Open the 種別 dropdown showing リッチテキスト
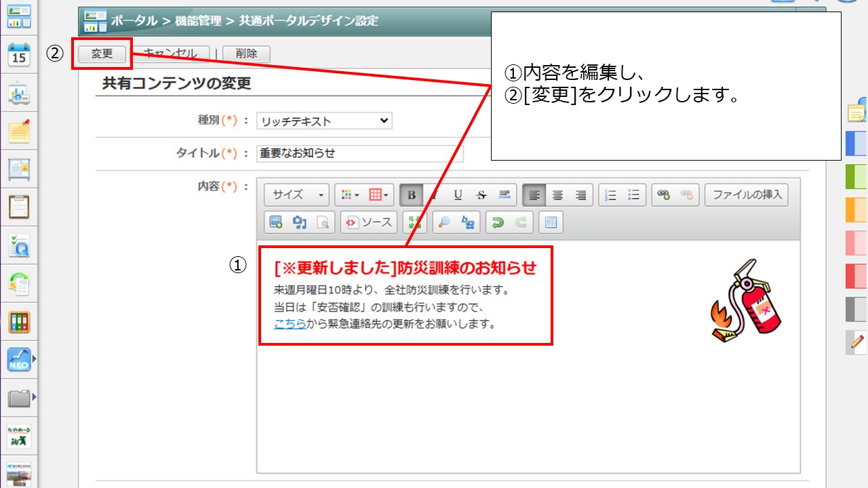The width and height of the screenshot is (868, 488). coord(324,121)
